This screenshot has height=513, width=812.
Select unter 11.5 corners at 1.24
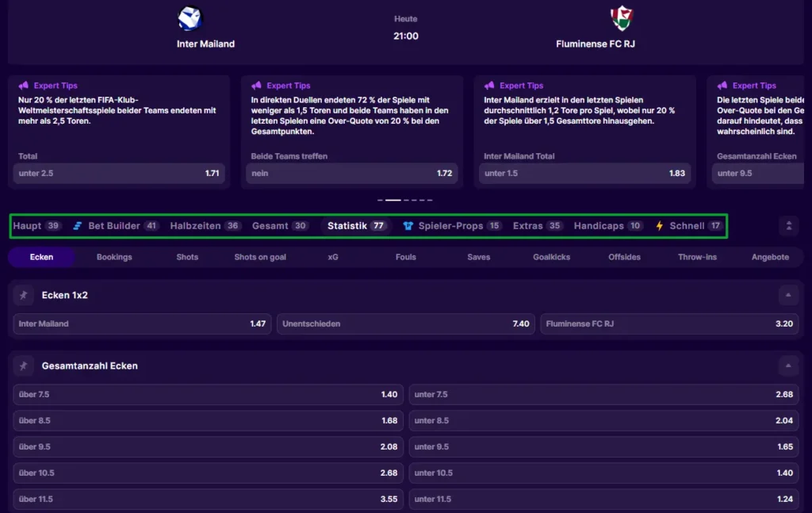click(x=603, y=500)
